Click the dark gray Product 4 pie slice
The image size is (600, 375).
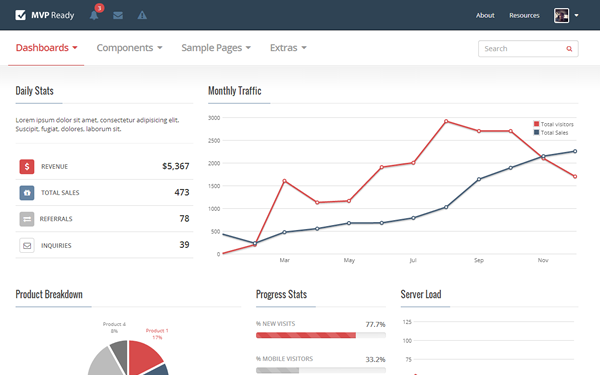(120, 352)
